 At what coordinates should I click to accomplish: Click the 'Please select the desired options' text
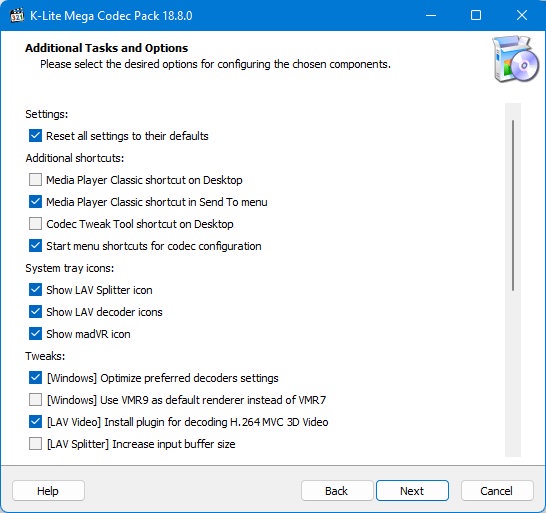[x=216, y=64]
